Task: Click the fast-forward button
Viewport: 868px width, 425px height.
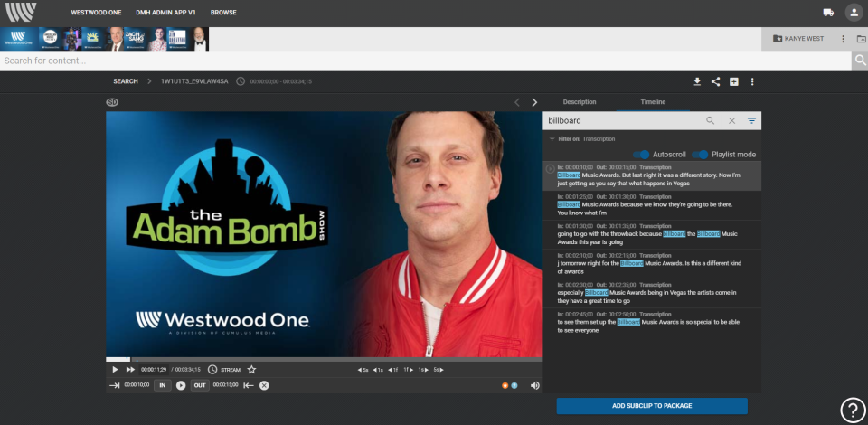Action: 130,370
